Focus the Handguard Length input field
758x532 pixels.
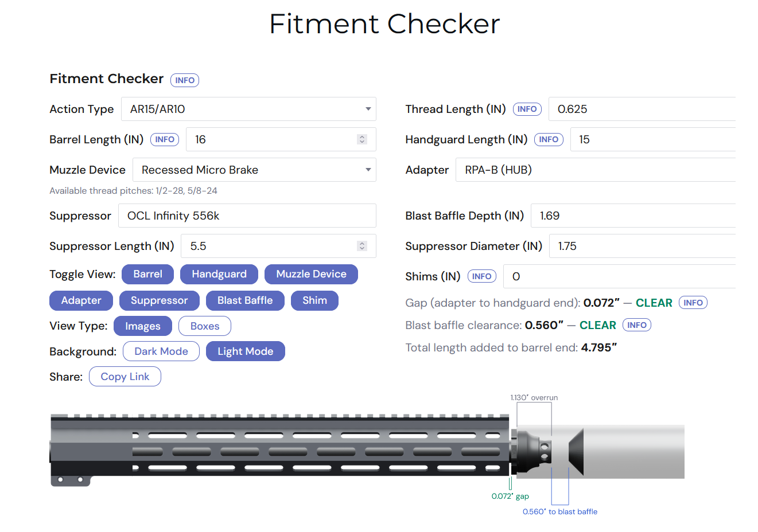[653, 139]
